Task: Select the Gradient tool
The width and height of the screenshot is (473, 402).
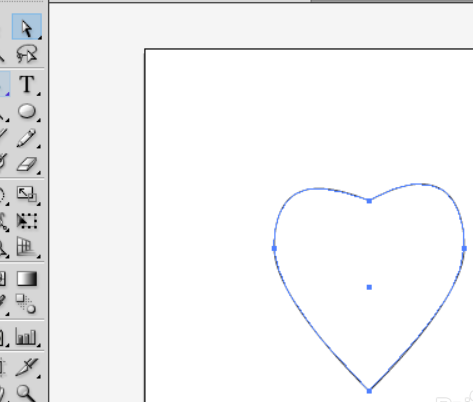Action: (x=27, y=279)
